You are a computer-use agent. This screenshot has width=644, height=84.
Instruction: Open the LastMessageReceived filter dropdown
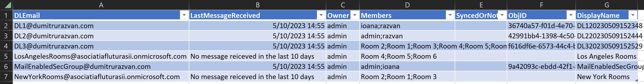tap(321, 15)
